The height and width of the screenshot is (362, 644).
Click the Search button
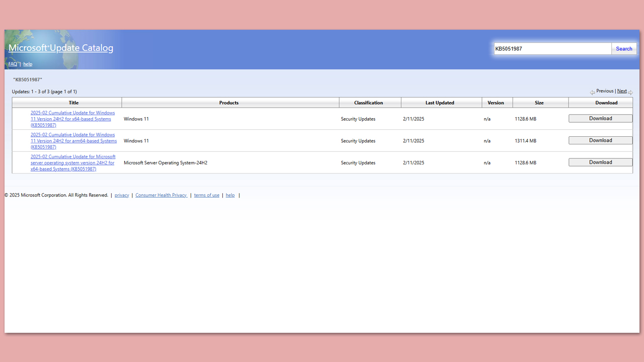[624, 49]
